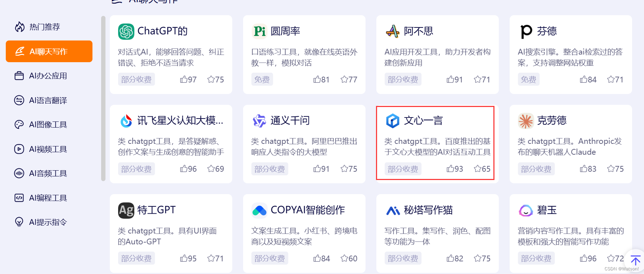Viewport: 644px width, 274px height.
Task: Favorite the 芬德 card star
Action: [615, 80]
